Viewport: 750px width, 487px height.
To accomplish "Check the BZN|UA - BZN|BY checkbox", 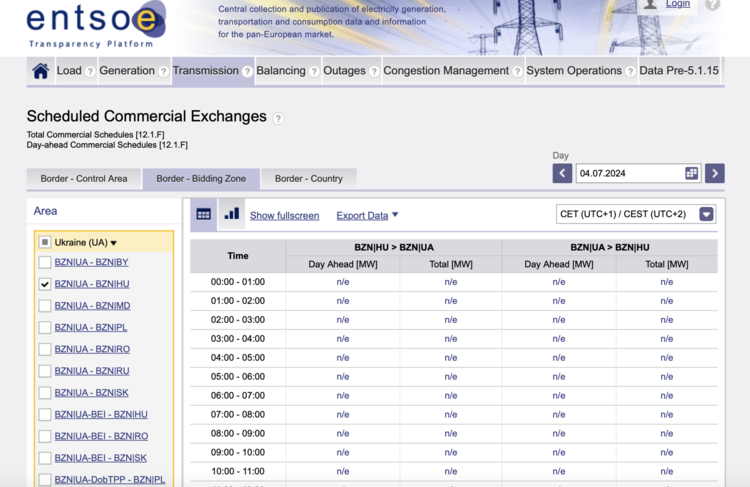I will (x=44, y=262).
